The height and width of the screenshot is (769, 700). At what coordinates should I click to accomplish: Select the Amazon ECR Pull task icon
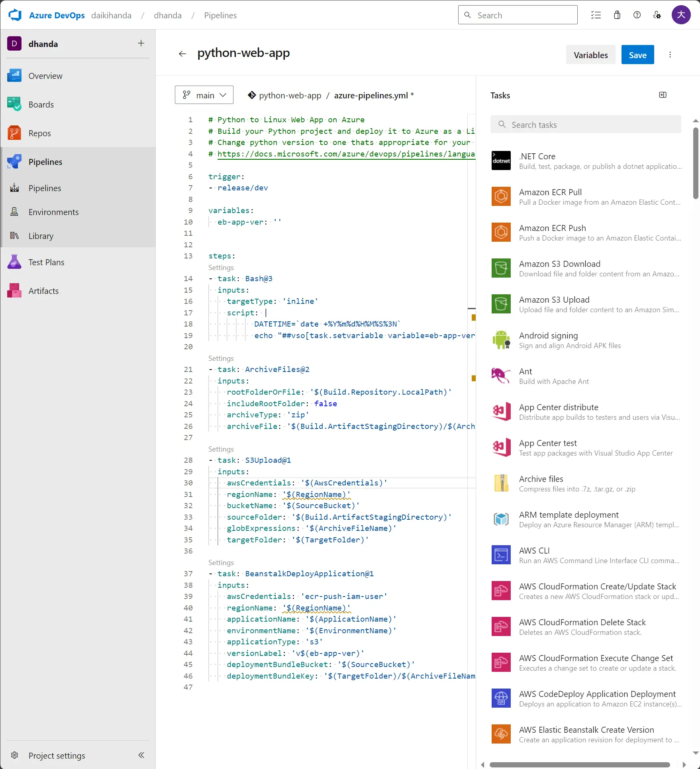[x=501, y=196]
